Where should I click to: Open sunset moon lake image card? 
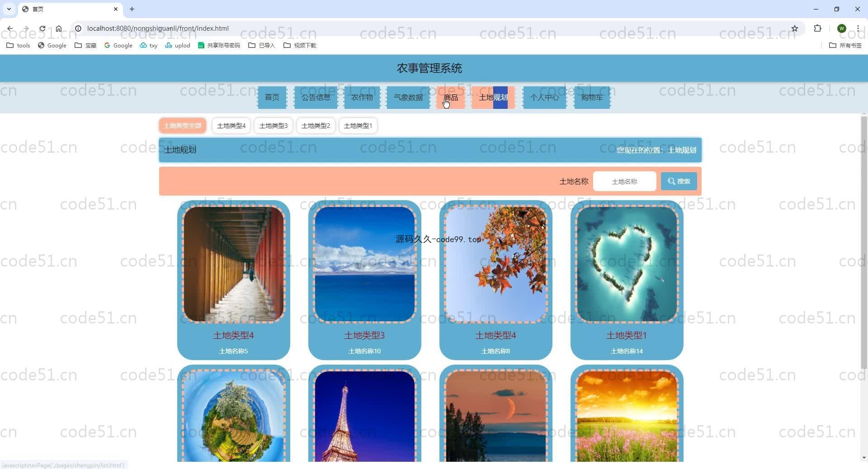click(x=496, y=416)
